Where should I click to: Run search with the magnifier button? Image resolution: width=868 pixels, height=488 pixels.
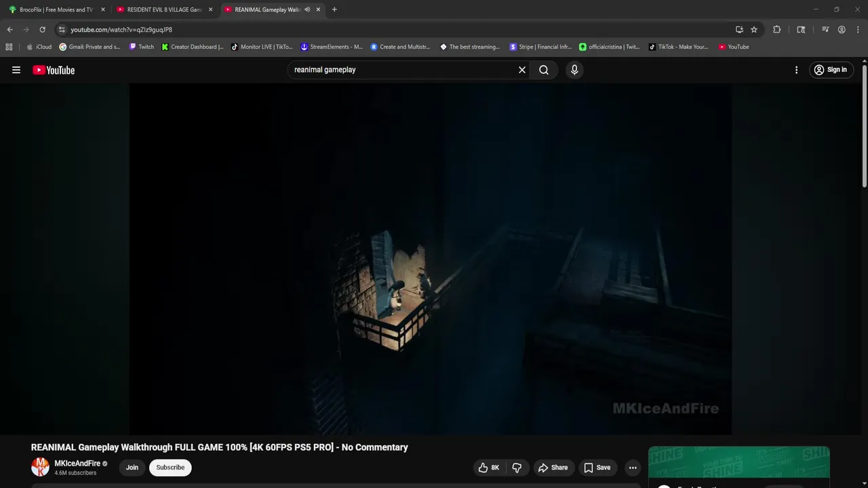click(x=544, y=70)
